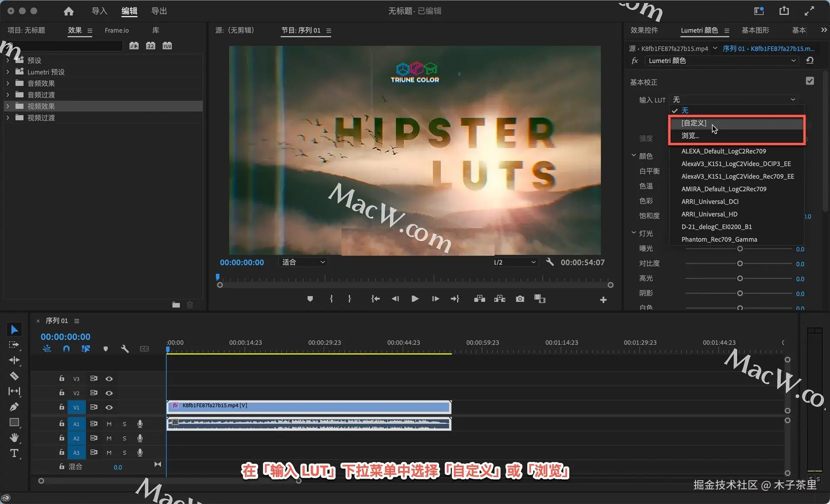The height and width of the screenshot is (504, 830).
Task: Mute audio track A1
Action: point(109,424)
